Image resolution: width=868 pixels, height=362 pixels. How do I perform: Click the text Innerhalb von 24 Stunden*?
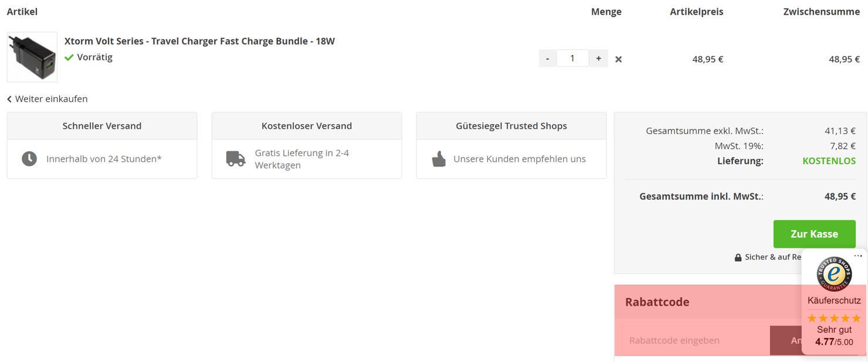pos(104,159)
